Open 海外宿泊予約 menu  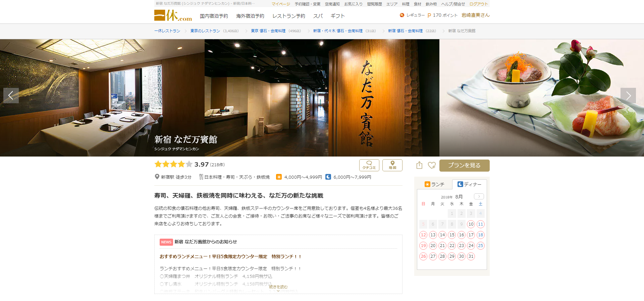point(250,16)
